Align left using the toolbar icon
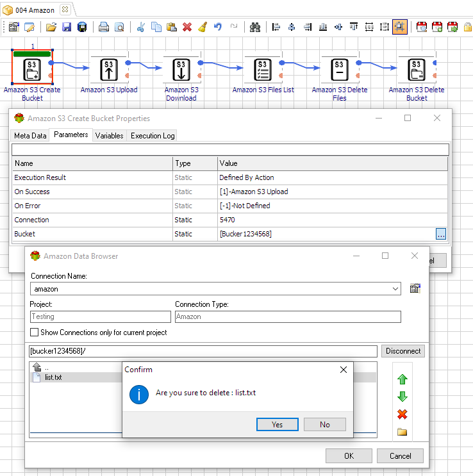Viewport: 473px width, 476px height. coord(276,27)
